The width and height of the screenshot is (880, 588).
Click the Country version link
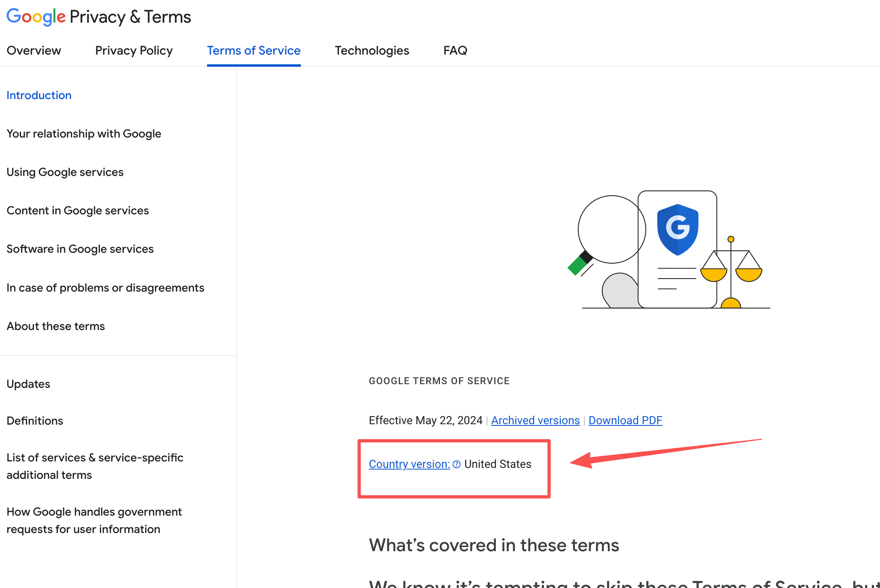click(409, 464)
